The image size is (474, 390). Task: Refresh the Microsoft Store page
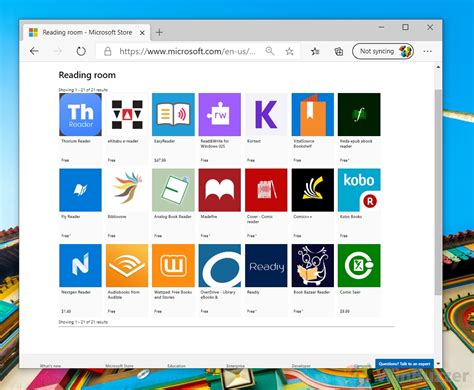click(81, 51)
